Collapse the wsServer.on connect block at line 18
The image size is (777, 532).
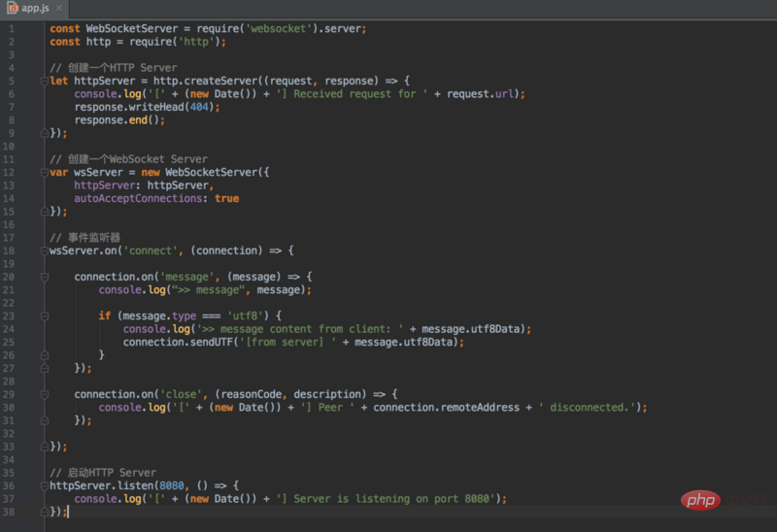point(44,250)
